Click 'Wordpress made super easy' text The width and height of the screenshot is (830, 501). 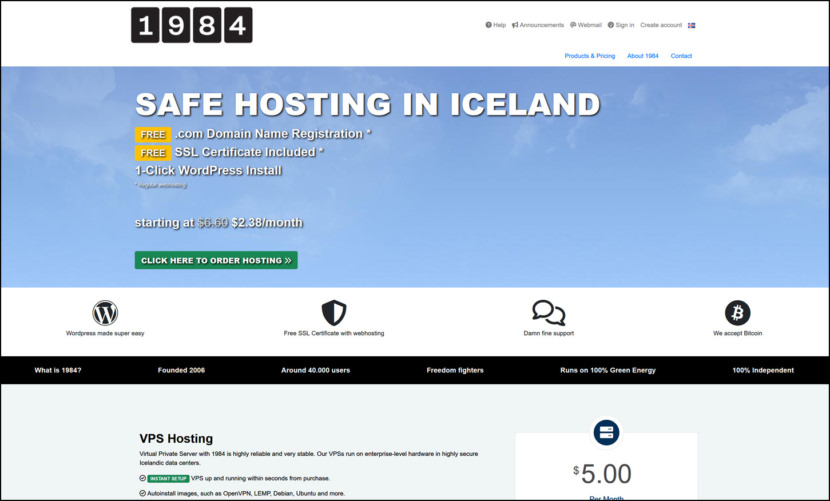click(105, 333)
